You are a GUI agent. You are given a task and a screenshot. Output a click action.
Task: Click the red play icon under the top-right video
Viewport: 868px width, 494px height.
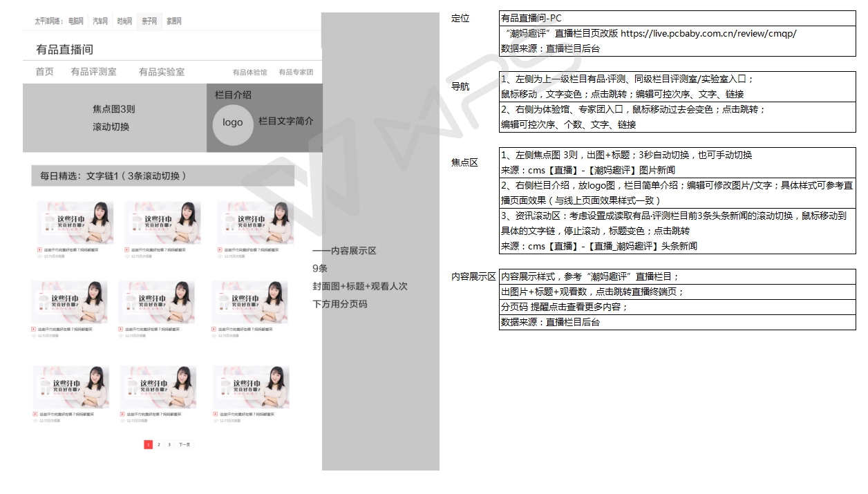(x=220, y=249)
